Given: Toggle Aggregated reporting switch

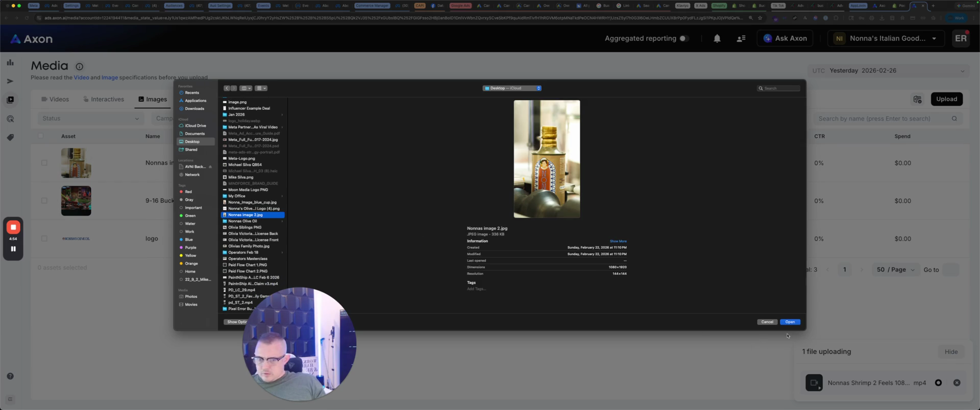Looking at the screenshot, I should (683, 39).
